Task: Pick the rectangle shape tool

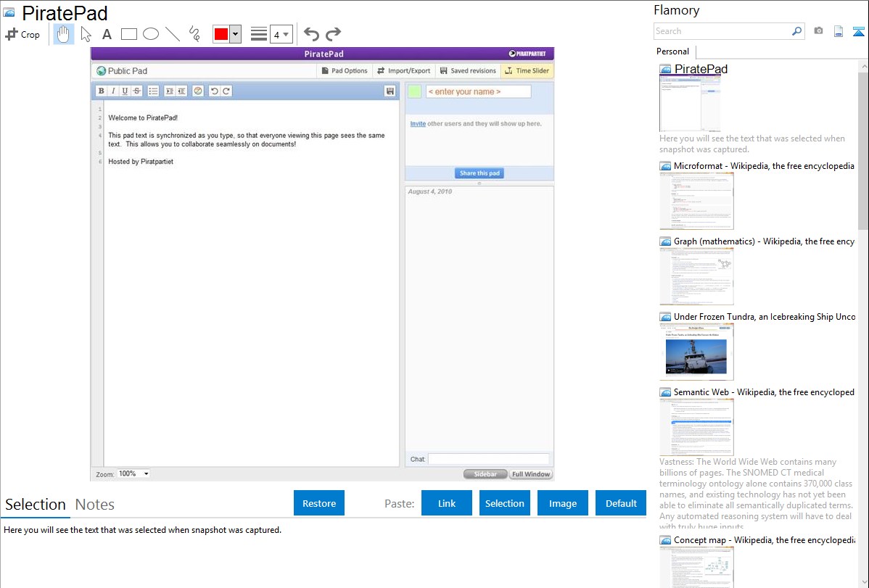Action: coord(128,34)
